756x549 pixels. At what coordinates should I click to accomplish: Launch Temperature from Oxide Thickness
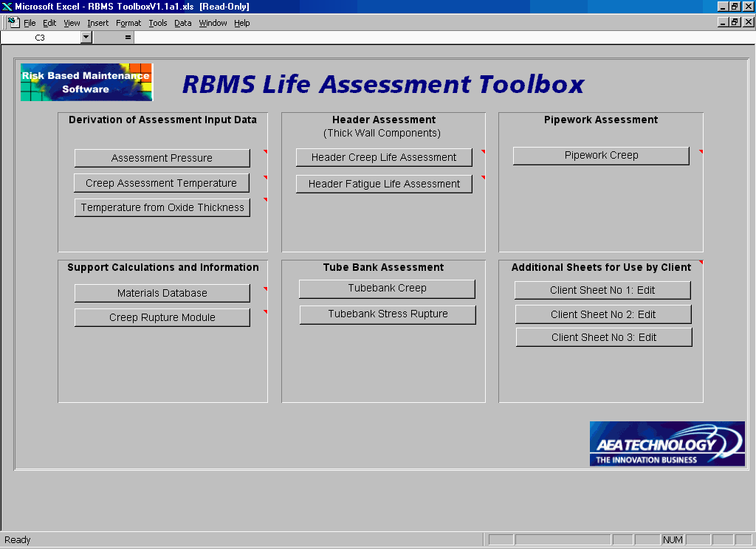click(x=162, y=207)
